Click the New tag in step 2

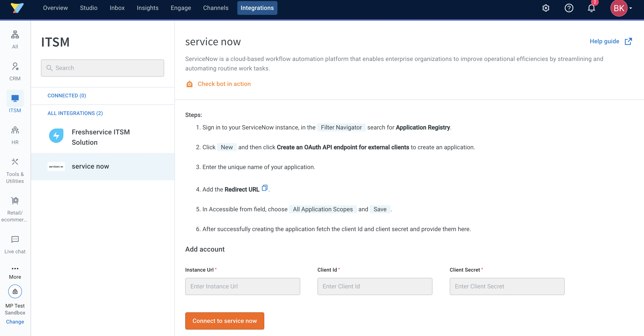point(227,147)
